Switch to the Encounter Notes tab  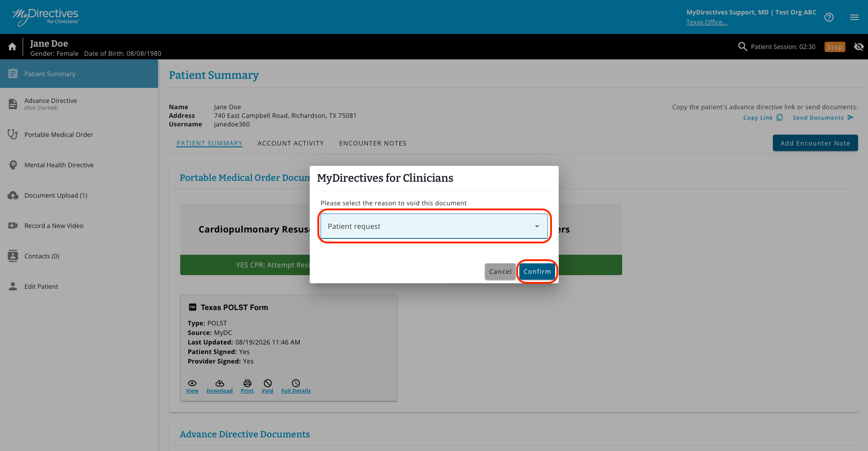(x=373, y=143)
